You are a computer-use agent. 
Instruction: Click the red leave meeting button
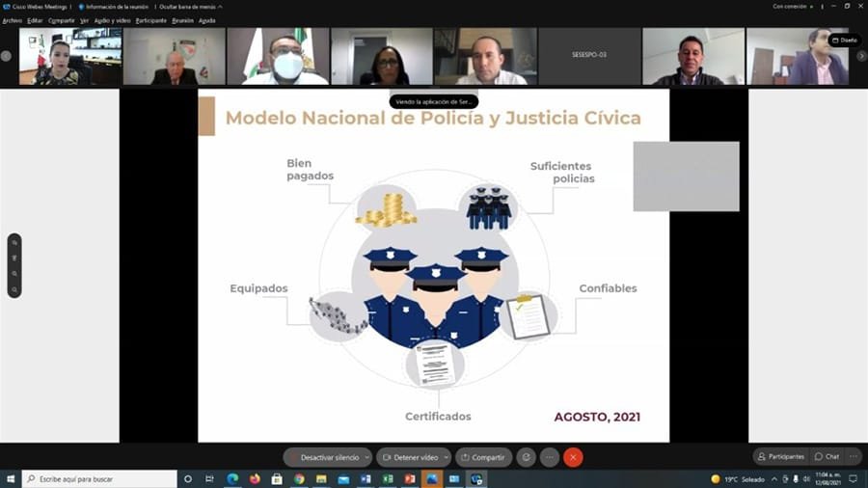[x=573, y=457]
